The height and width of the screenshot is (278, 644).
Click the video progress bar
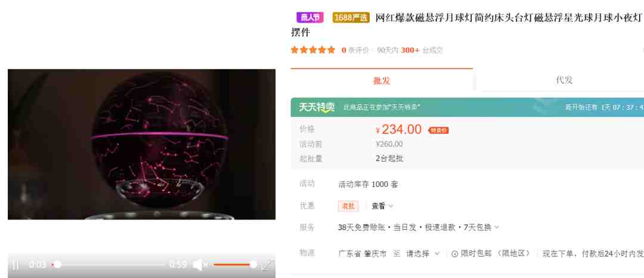click(x=109, y=265)
